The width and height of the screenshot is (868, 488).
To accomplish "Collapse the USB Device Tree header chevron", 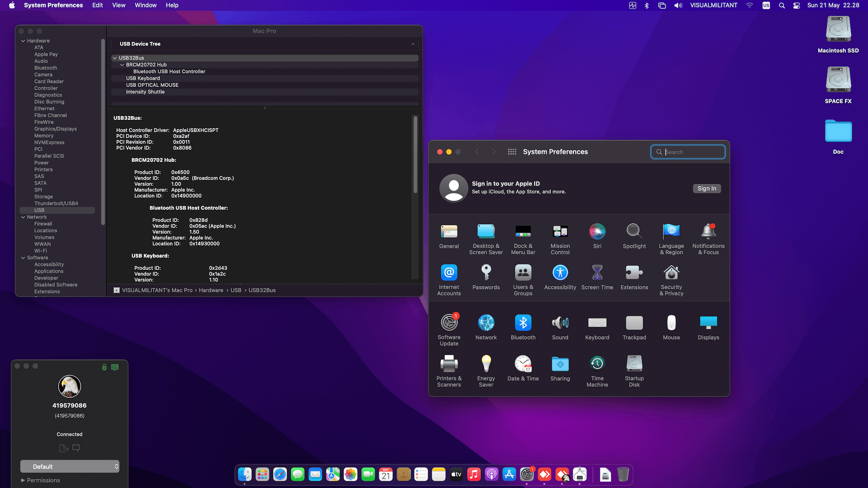I will point(413,44).
